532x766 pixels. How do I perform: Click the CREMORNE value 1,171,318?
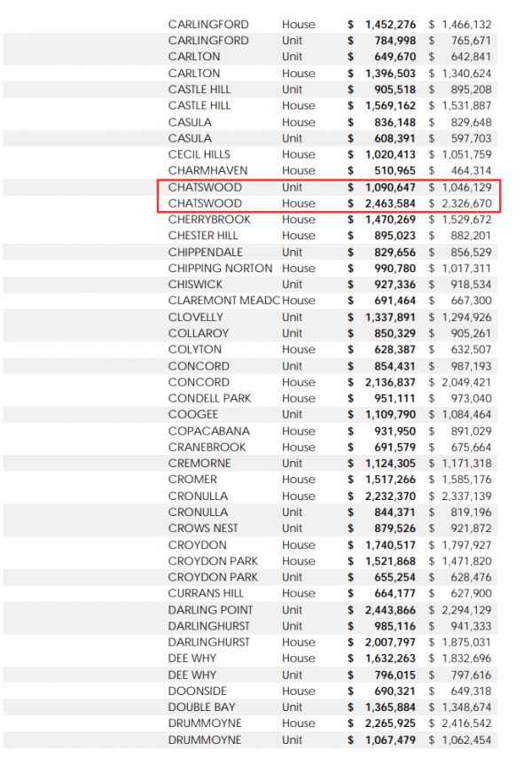[x=466, y=464]
